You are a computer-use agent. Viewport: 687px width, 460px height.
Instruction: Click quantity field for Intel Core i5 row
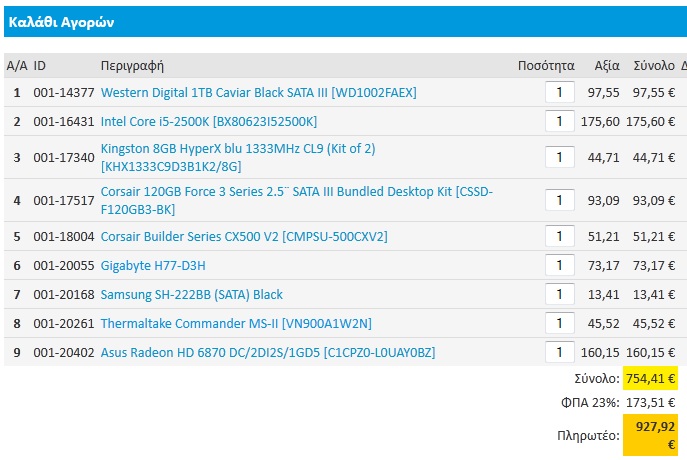click(560, 121)
